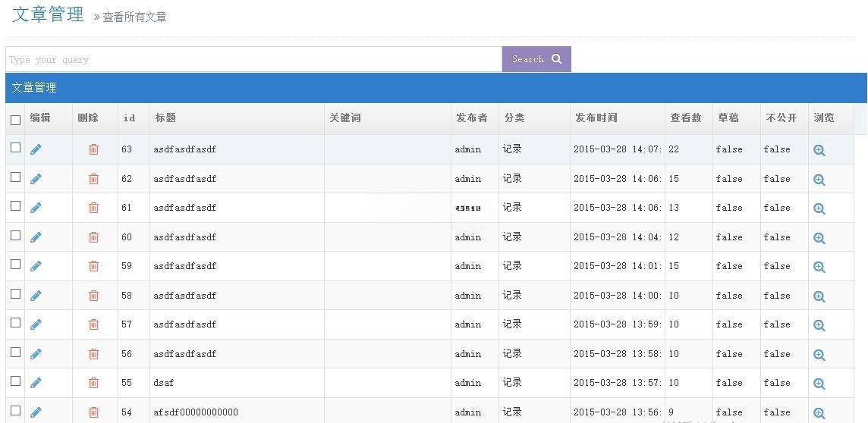Click the 查看数 column header
The image size is (868, 423).
tap(685, 118)
